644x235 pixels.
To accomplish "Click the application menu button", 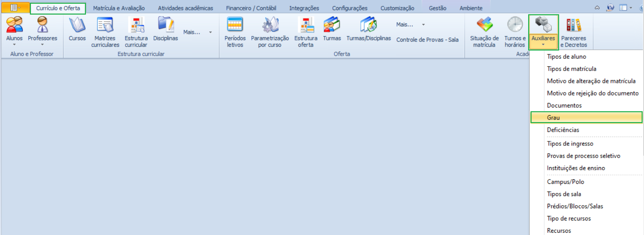I will pyautogui.click(x=15, y=8).
